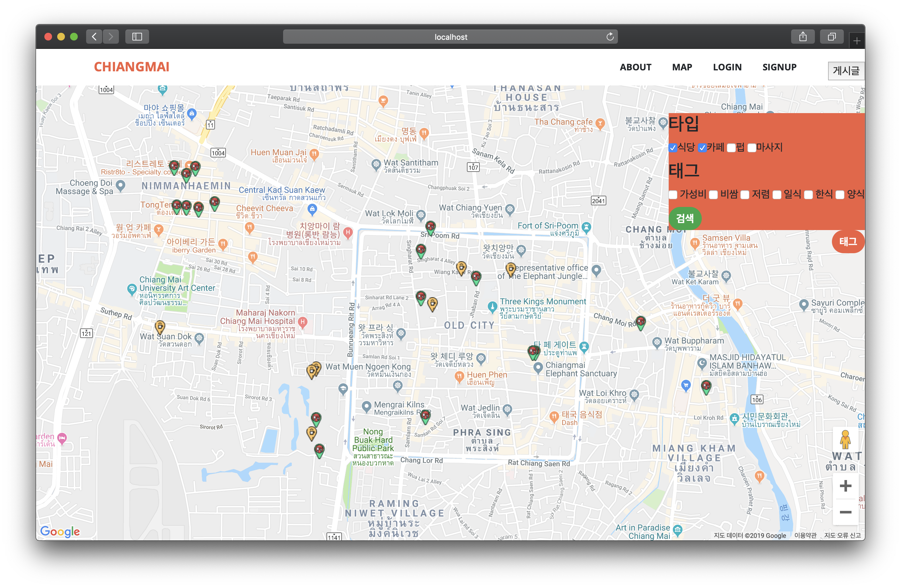The image size is (901, 588).
Task: Open the 게시글 posts button
Action: (846, 71)
